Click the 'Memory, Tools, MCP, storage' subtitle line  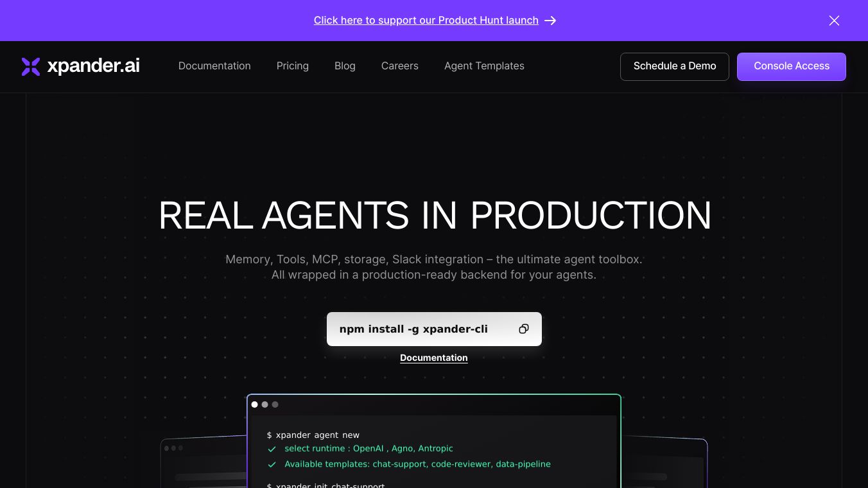434,259
